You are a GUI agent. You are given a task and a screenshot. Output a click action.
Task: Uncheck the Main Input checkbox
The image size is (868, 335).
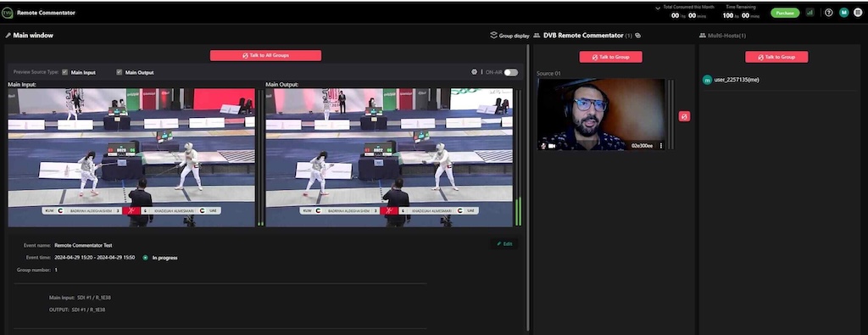coord(64,72)
